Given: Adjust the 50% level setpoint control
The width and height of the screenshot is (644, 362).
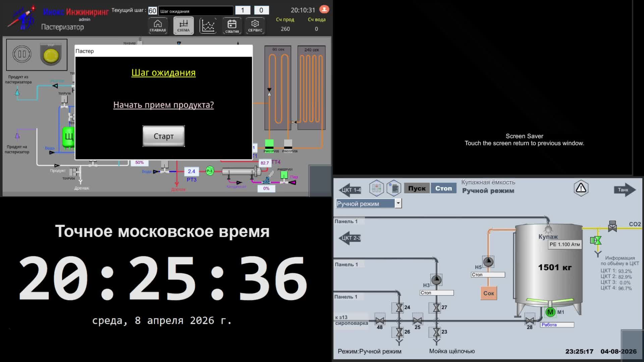Looking at the screenshot, I should coord(140,163).
